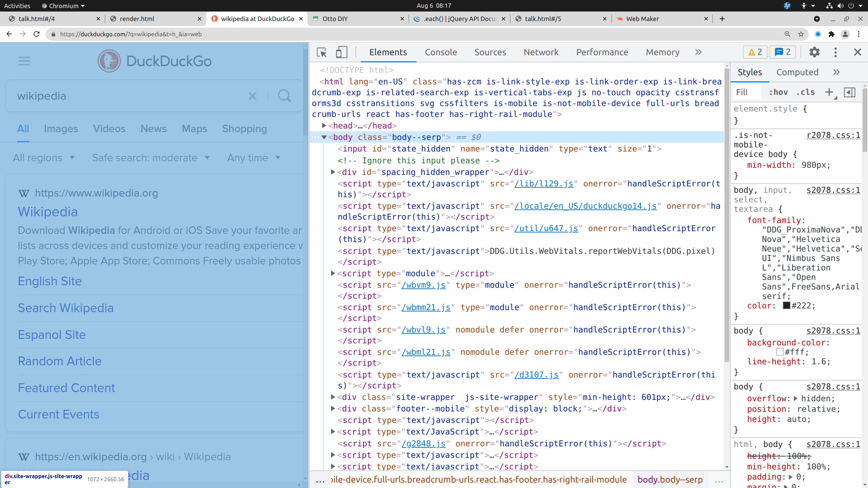The width and height of the screenshot is (868, 488).
Task: Click the DuckDuckGo search magnifier icon
Action: [x=284, y=96]
